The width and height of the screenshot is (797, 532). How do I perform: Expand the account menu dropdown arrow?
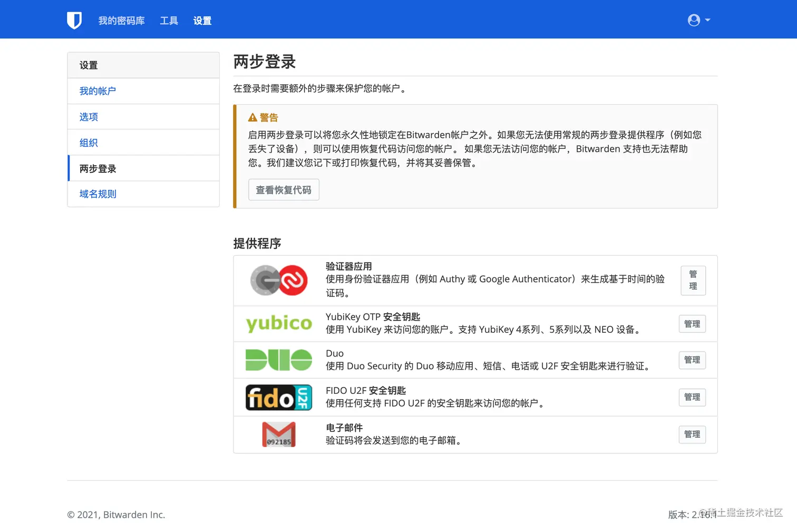[706, 21]
